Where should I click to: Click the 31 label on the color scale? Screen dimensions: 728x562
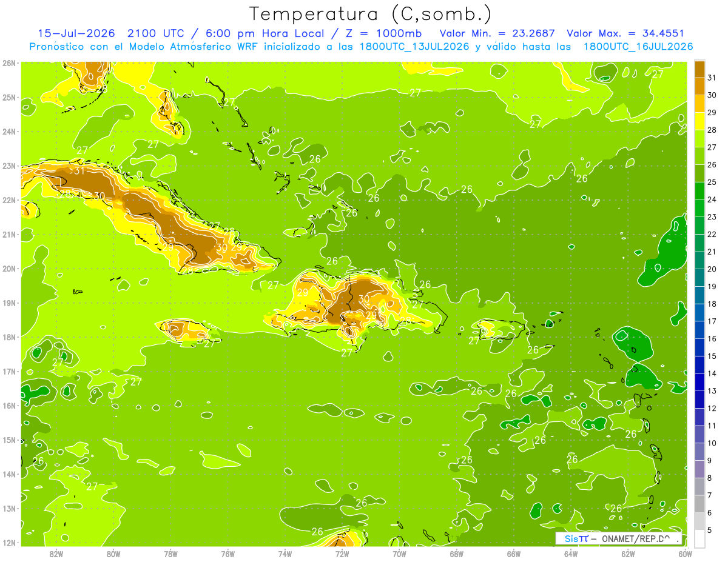pyautogui.click(x=713, y=78)
